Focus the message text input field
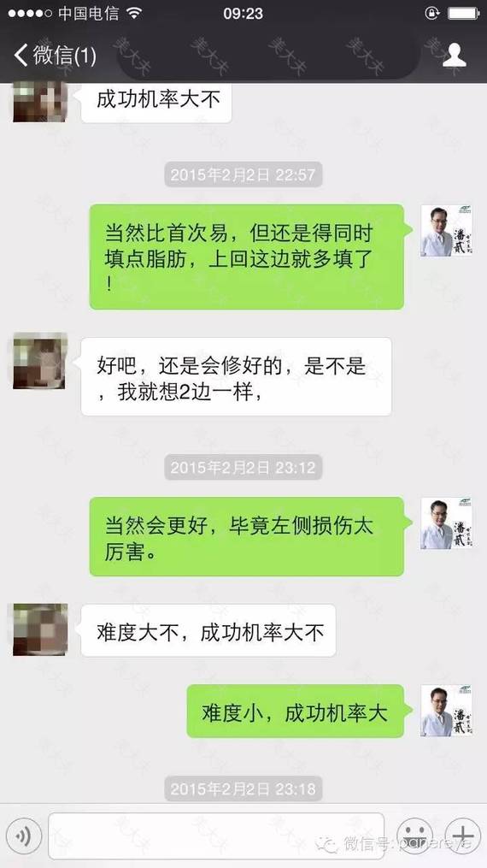The width and height of the screenshot is (487, 868). pos(216,836)
